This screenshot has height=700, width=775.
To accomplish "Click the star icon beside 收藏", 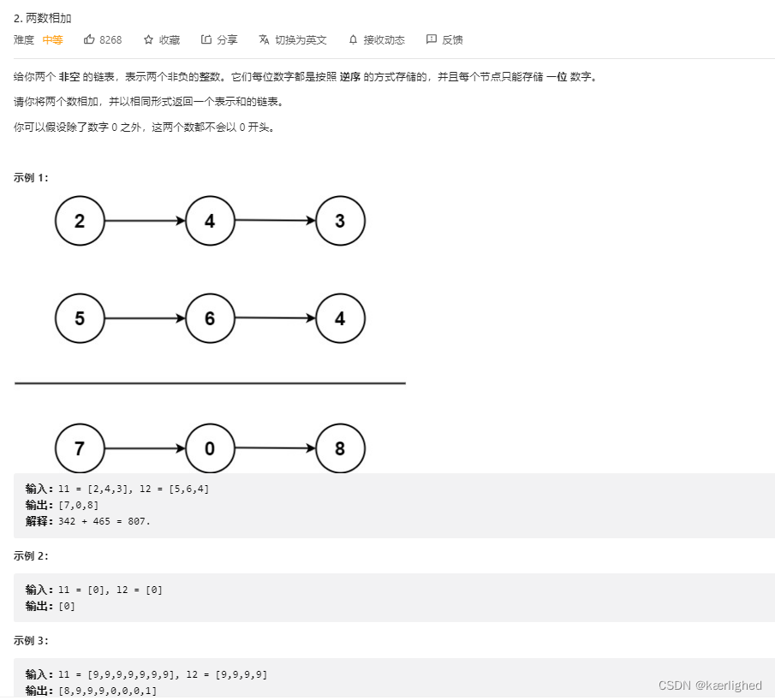I will pyautogui.click(x=148, y=39).
